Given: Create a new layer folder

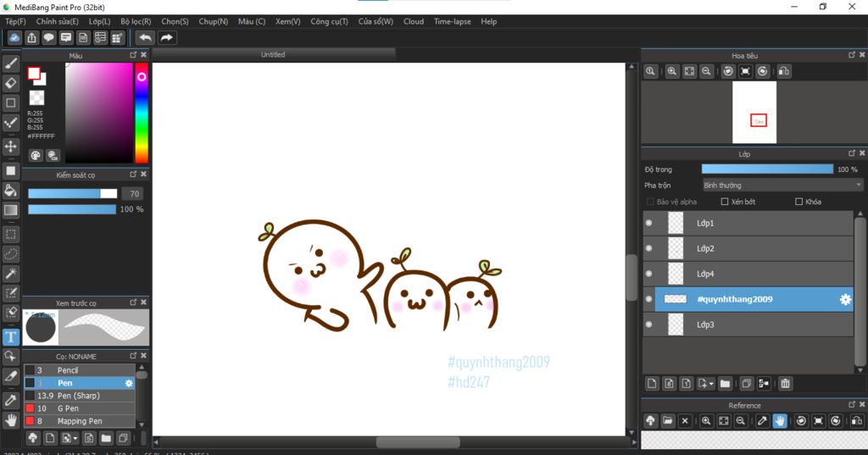Looking at the screenshot, I should [x=725, y=384].
